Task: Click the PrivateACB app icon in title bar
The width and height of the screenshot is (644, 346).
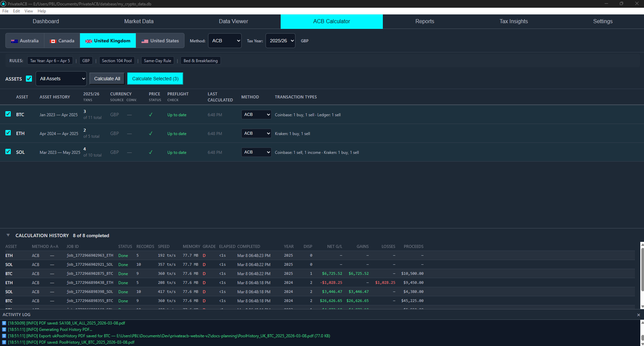Action: (x=4, y=4)
